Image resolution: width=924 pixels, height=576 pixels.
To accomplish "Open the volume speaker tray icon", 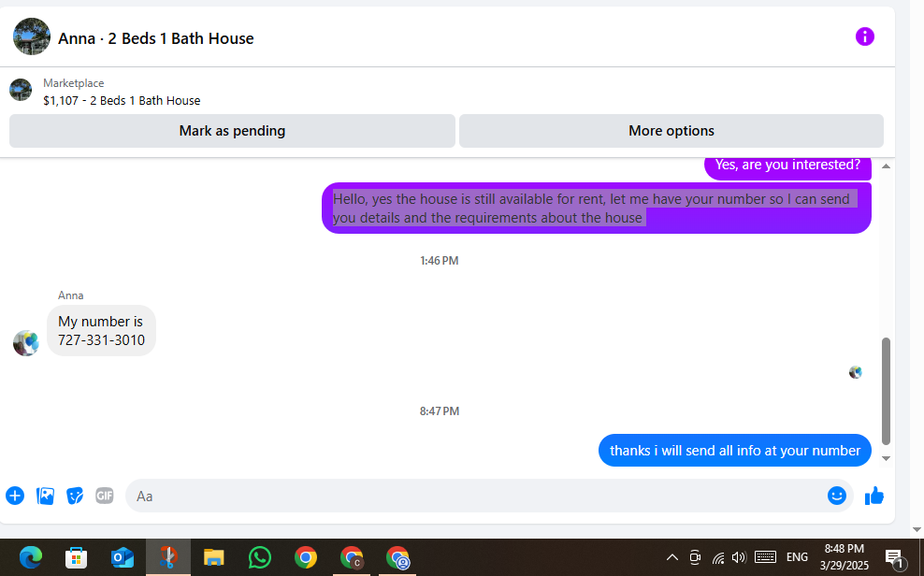I will (x=739, y=557).
